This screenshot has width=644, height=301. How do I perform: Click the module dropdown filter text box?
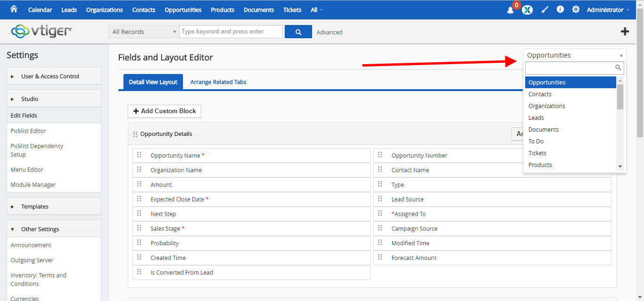(575, 68)
